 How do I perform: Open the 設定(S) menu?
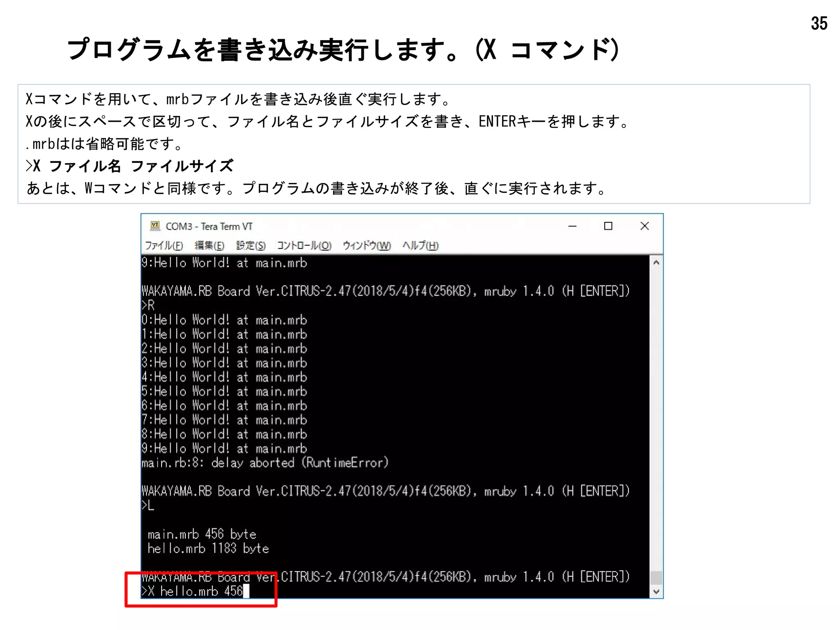[x=251, y=246]
